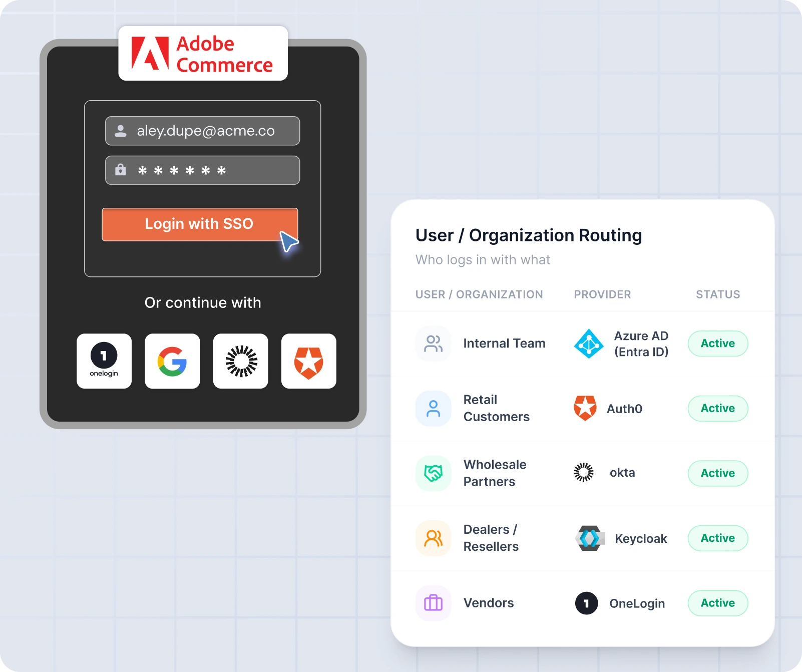Focus the masked password field

tap(203, 170)
